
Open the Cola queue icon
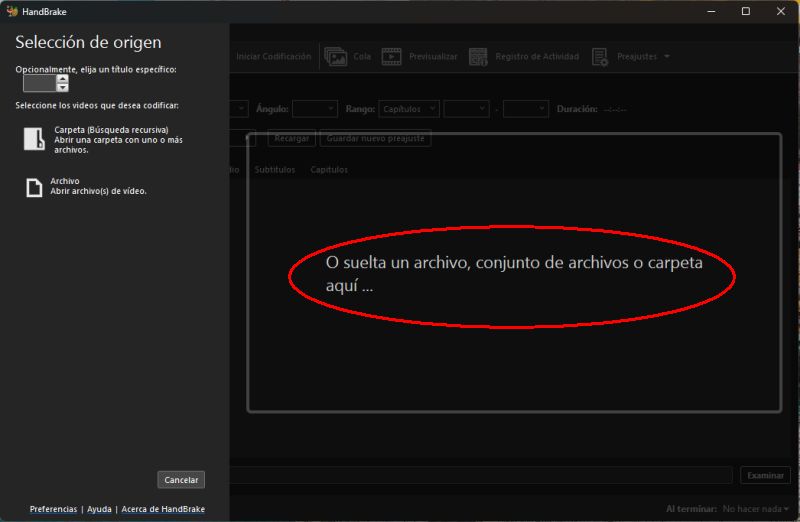[x=336, y=57]
